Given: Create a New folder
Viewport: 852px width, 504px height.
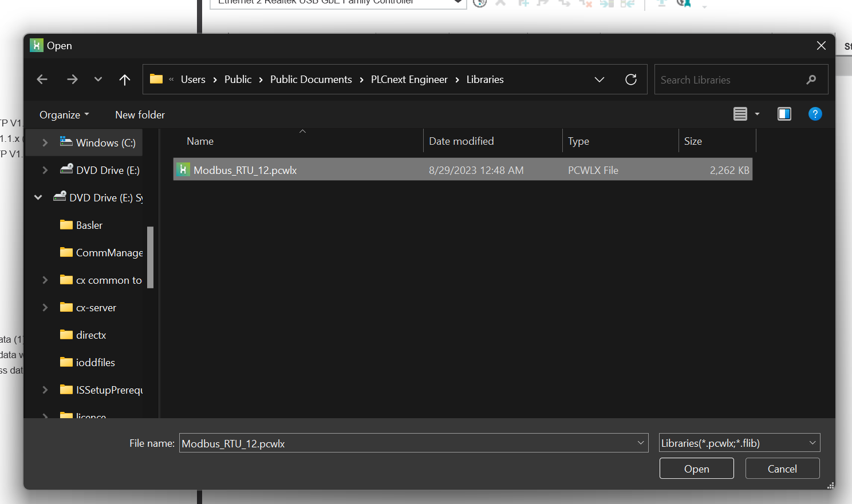Looking at the screenshot, I should 140,114.
